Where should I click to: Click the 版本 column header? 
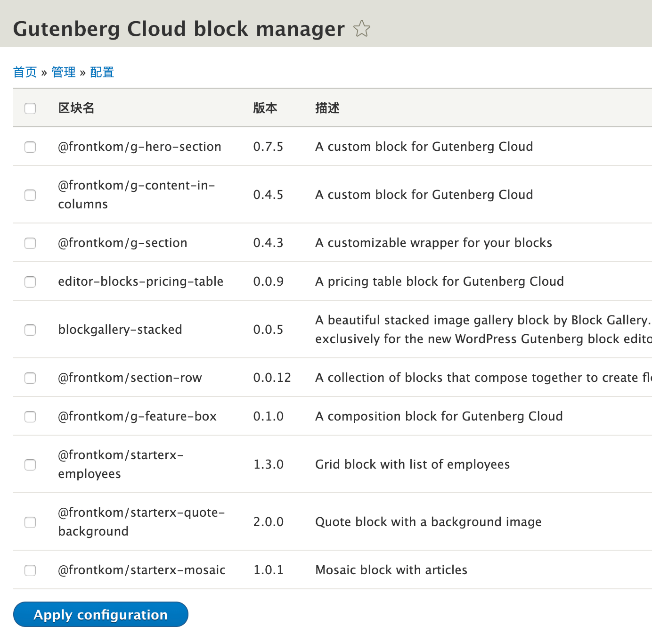tap(265, 108)
